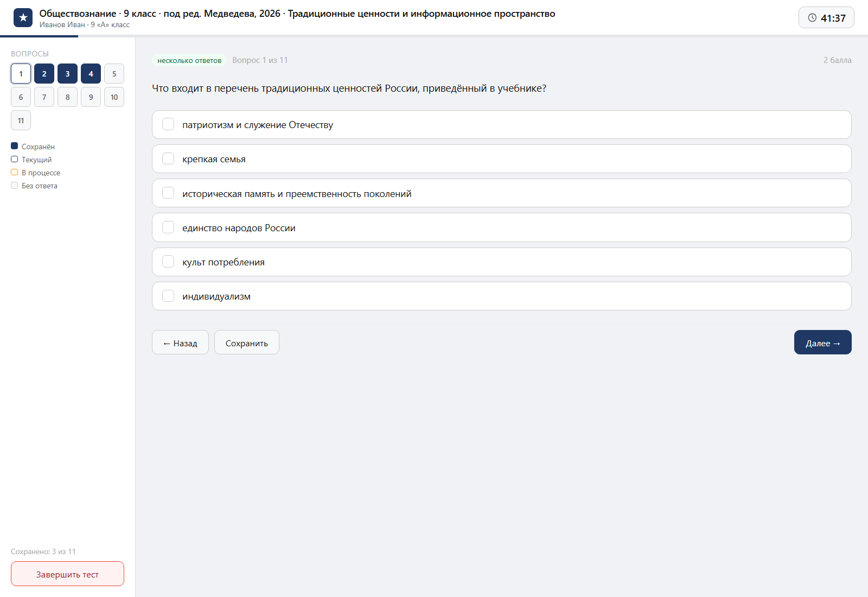The width and height of the screenshot is (868, 597).
Task: Click the '← Назад' button
Action: tap(180, 342)
